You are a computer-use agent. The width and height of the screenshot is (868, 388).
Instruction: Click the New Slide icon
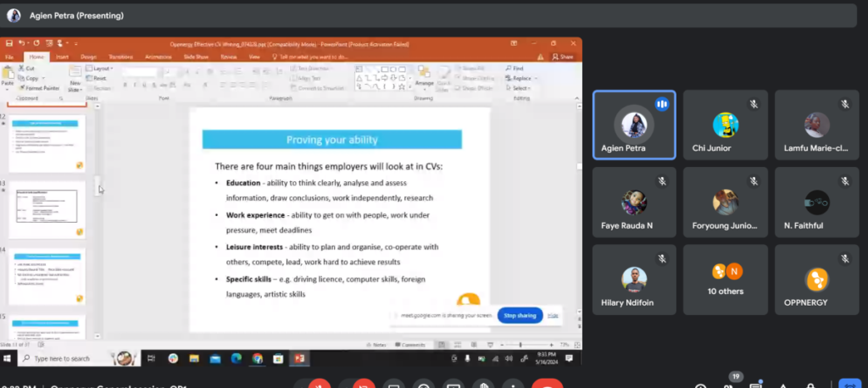tap(75, 75)
